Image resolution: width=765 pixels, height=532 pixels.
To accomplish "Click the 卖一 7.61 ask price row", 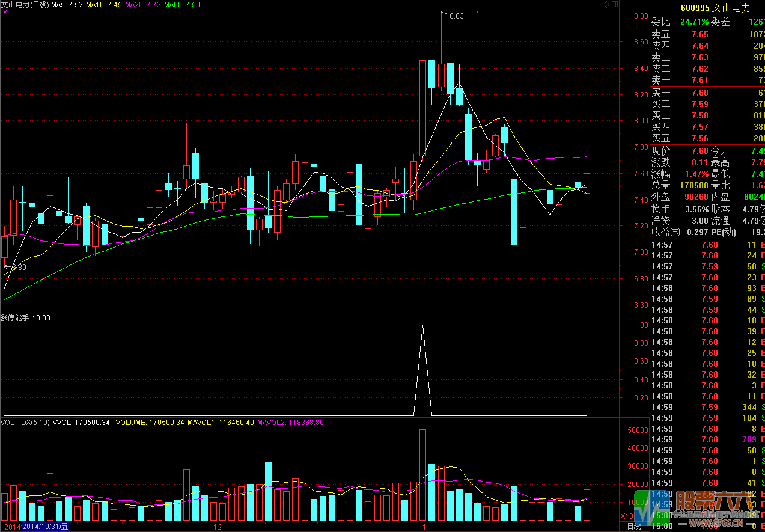I will (706, 80).
